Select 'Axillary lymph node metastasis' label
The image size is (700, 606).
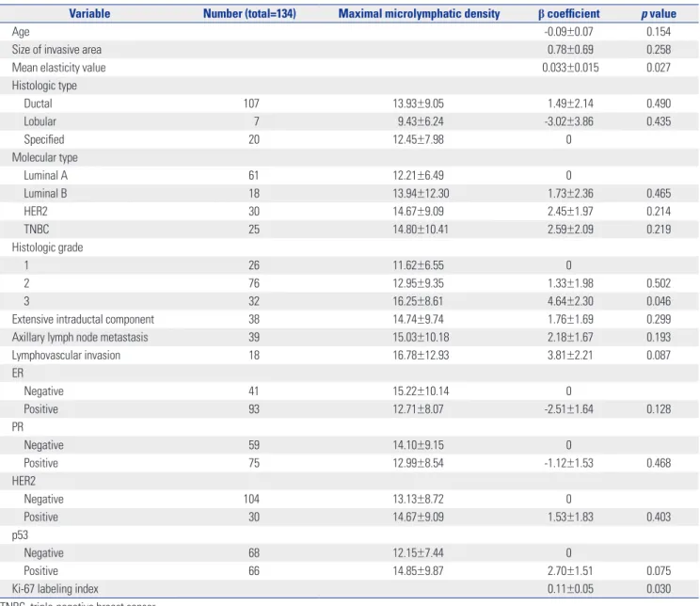pos(80,337)
